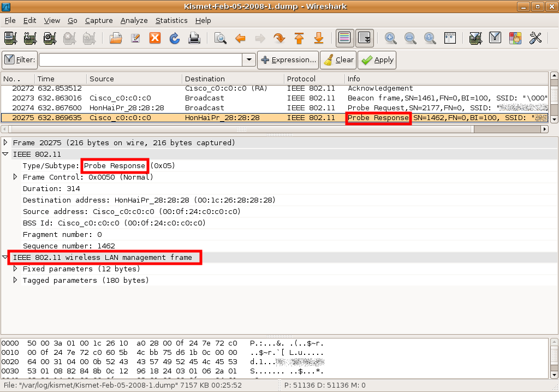
Task: Collapse the wireless LAN management frame node
Action: pyautogui.click(x=5, y=257)
